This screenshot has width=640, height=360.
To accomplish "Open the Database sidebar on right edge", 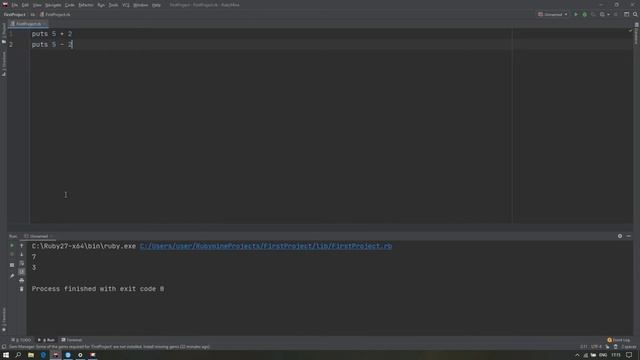I will point(636,33).
